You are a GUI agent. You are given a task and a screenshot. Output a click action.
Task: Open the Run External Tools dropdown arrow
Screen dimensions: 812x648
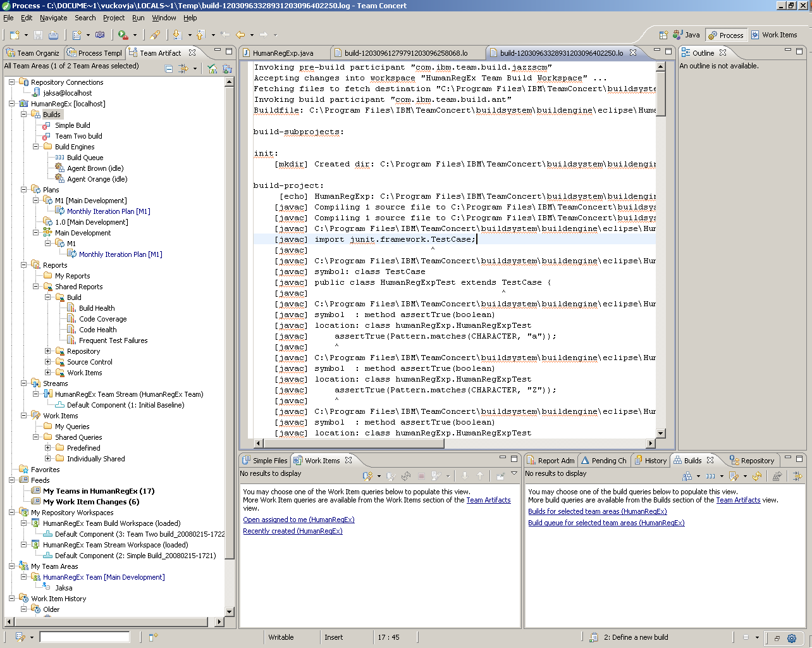pos(135,35)
